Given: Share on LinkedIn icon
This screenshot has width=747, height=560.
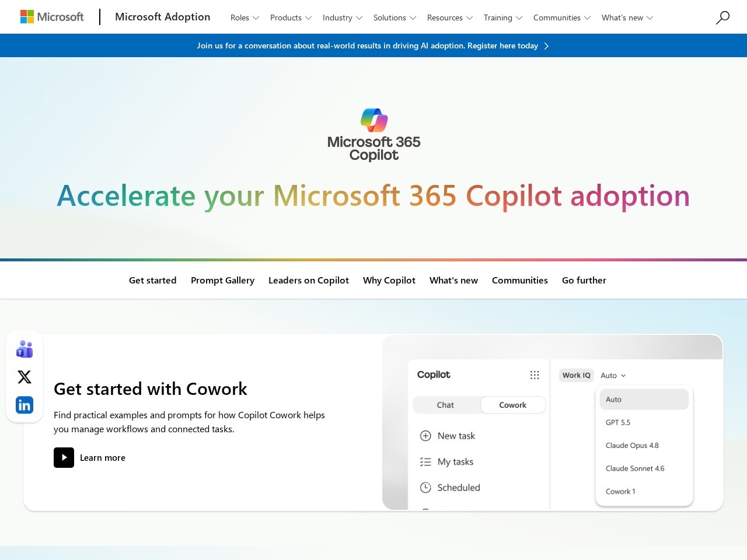Looking at the screenshot, I should click(25, 405).
